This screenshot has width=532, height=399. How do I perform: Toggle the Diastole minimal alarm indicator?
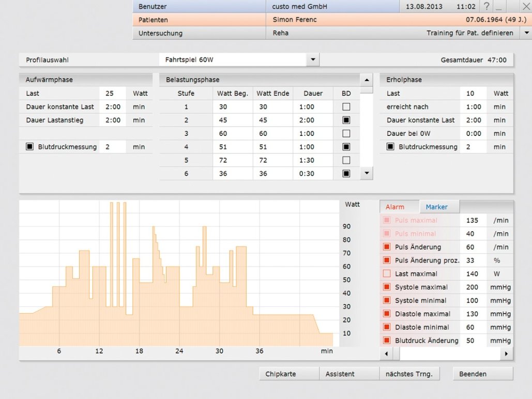coord(386,327)
